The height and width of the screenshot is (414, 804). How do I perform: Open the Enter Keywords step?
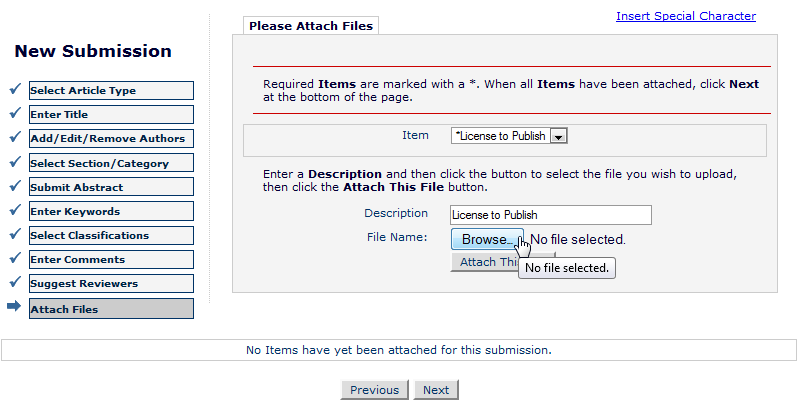(111, 211)
